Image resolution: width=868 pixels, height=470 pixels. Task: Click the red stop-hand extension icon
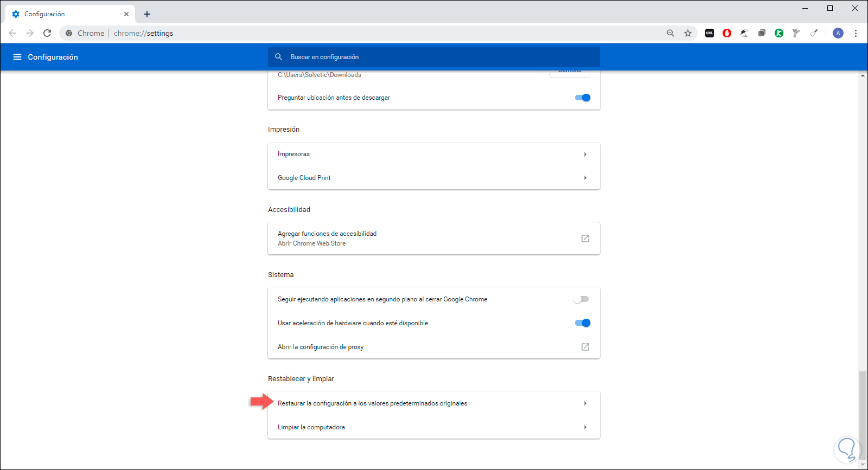(727, 33)
